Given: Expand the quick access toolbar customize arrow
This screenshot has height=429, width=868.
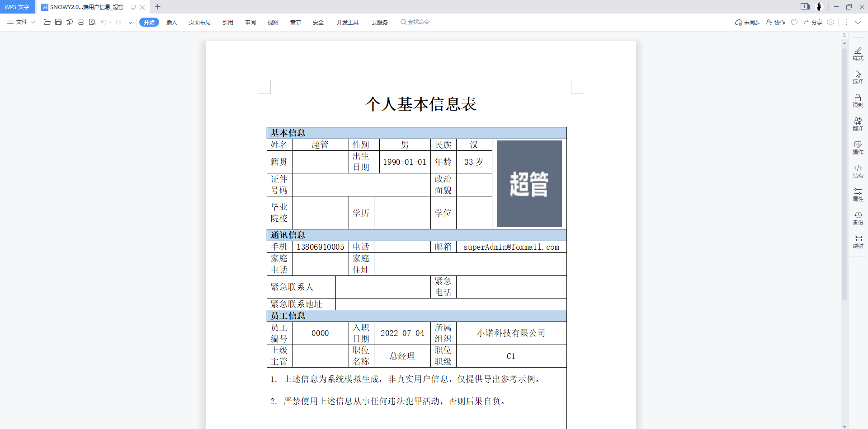Looking at the screenshot, I should tap(130, 22).
